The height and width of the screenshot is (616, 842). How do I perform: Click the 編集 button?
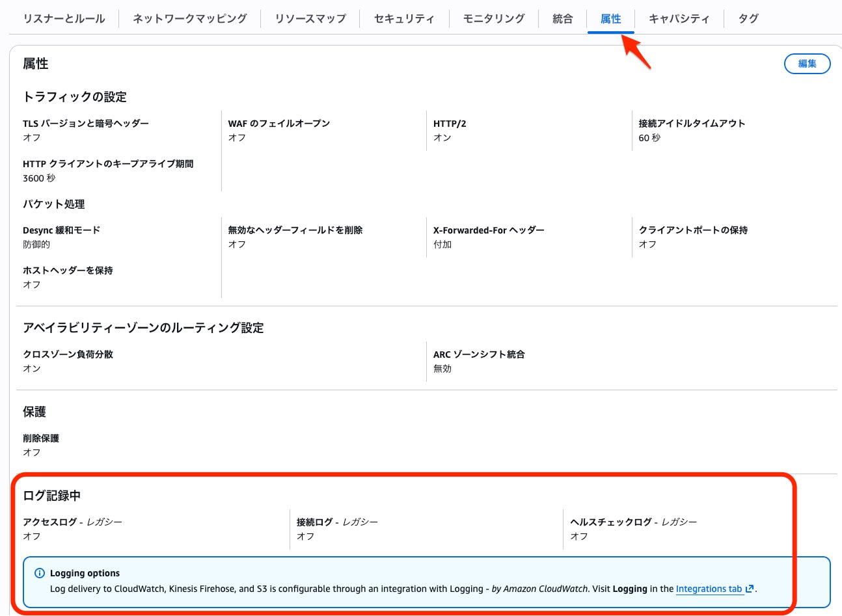tap(807, 64)
